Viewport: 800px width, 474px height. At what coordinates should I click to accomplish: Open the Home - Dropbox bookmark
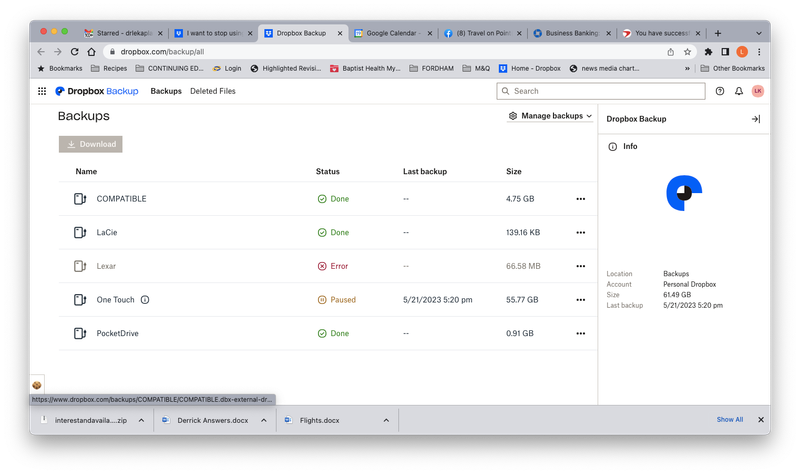click(530, 68)
